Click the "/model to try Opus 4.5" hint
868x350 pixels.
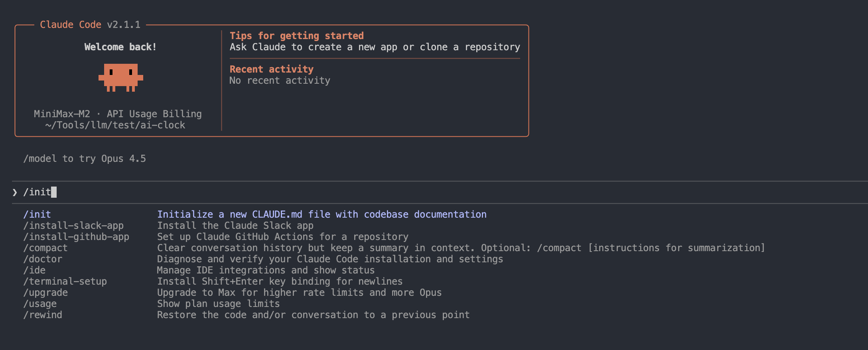(x=85, y=159)
